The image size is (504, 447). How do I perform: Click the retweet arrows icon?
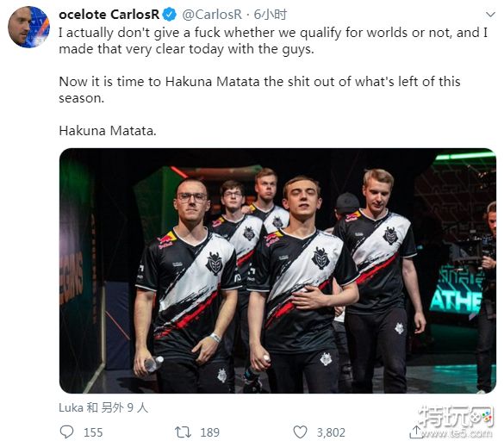tap(183, 431)
